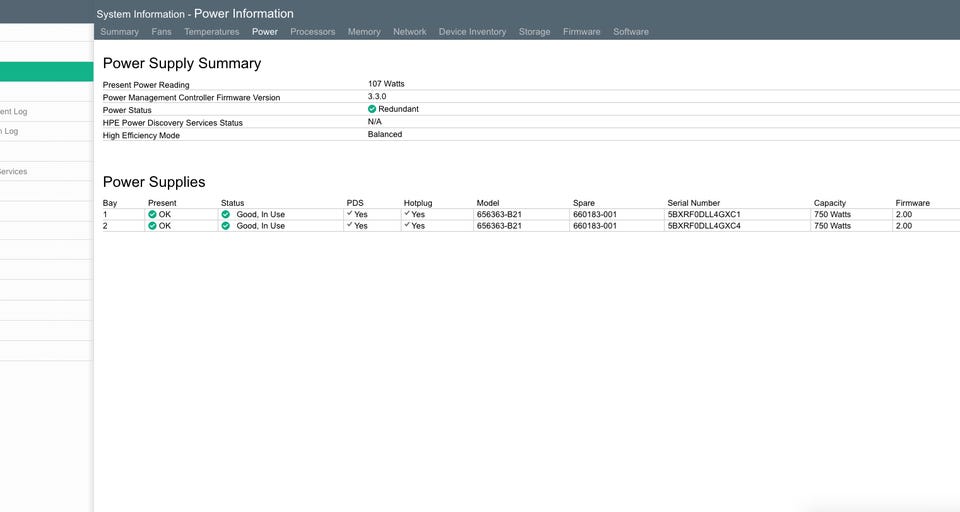Open the Firmware tab
The width and height of the screenshot is (960, 512).
(582, 32)
